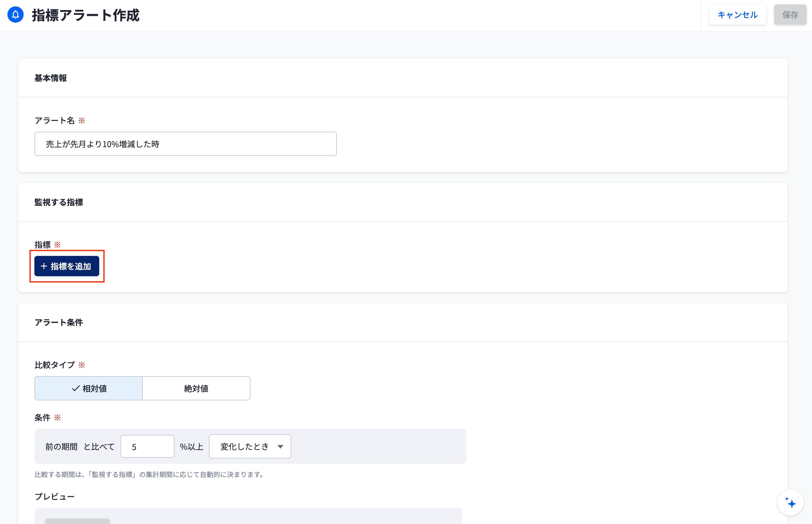The height and width of the screenshot is (524, 812).
Task: Click the 比較タイプ label
Action: tap(55, 365)
